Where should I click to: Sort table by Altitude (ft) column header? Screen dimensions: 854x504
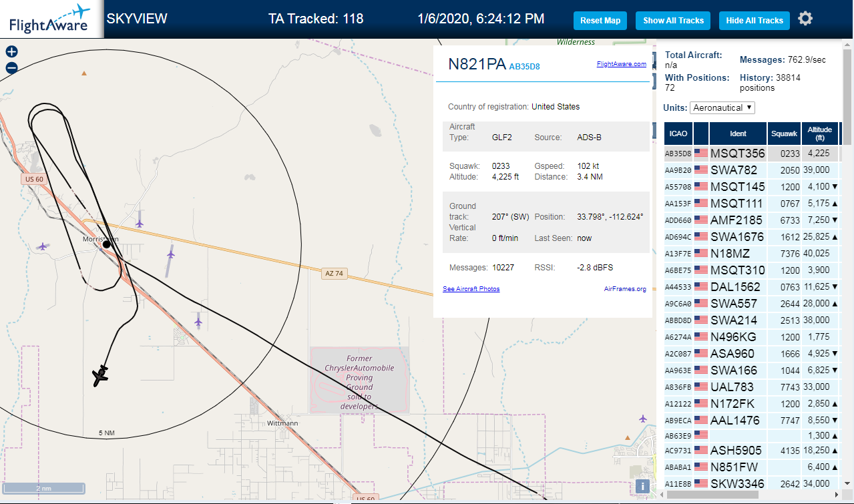click(819, 134)
